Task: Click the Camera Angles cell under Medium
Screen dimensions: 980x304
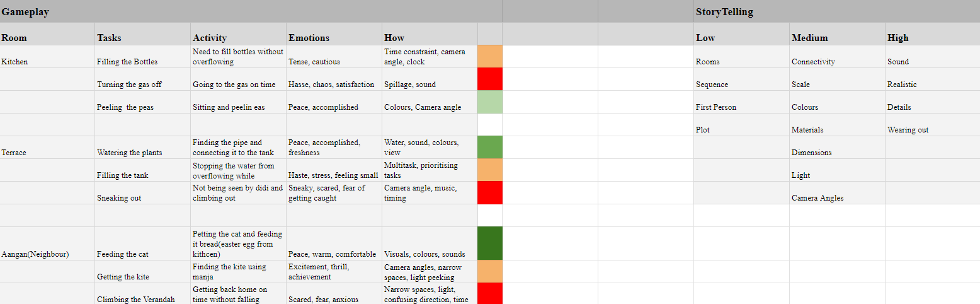Action: [x=818, y=198]
